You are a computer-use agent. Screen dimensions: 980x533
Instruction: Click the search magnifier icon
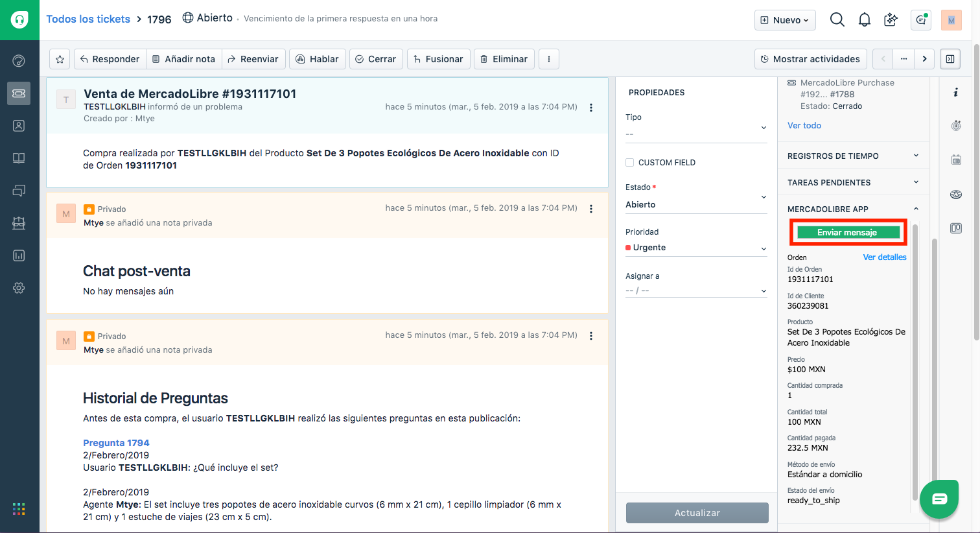837,20
